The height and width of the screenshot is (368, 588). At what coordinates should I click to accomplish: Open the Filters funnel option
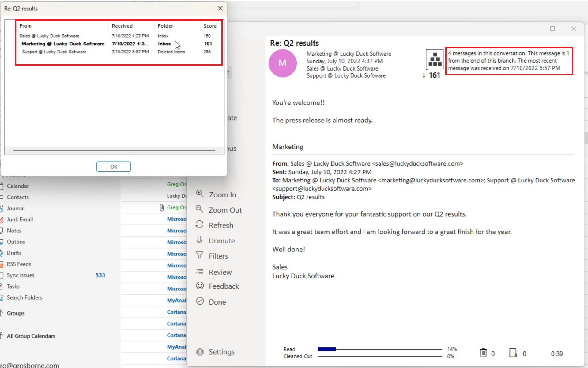pyautogui.click(x=200, y=255)
